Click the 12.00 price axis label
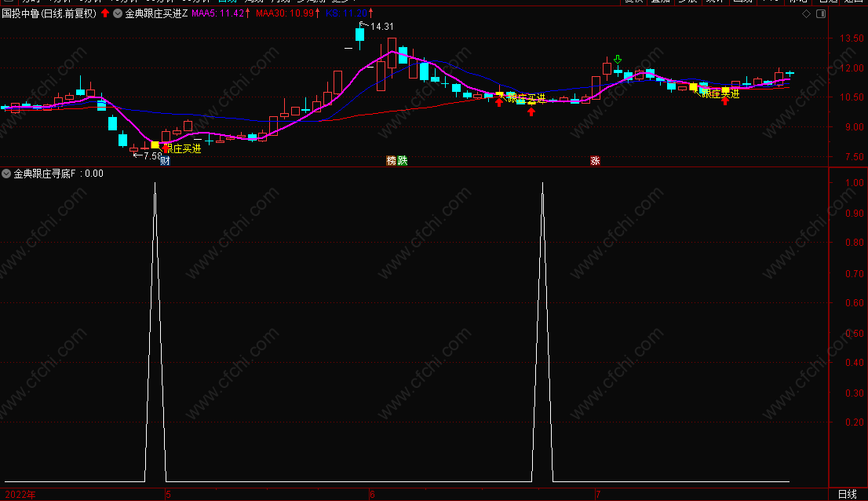Viewport: 868px width, 501px height. [852, 68]
